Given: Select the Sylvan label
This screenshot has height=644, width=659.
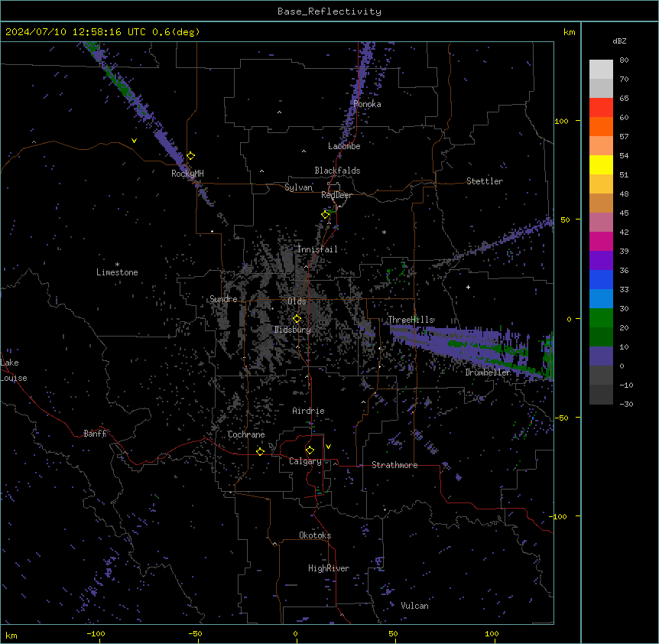Looking at the screenshot, I should point(298,187).
